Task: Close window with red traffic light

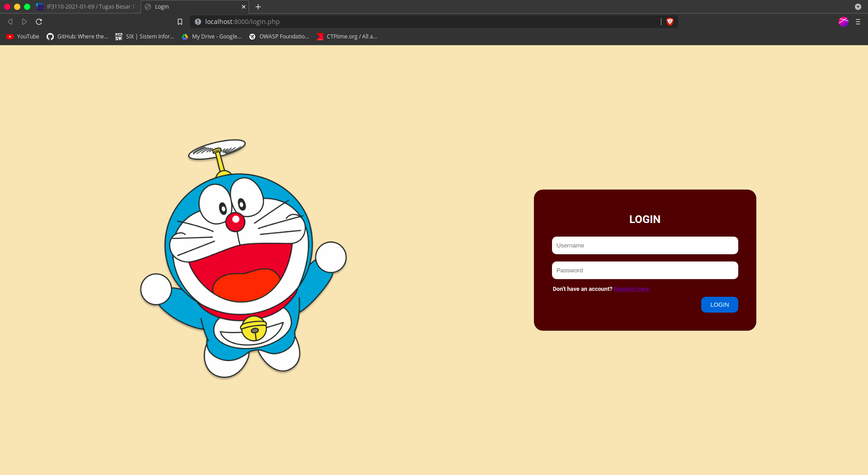Action: [x=7, y=7]
